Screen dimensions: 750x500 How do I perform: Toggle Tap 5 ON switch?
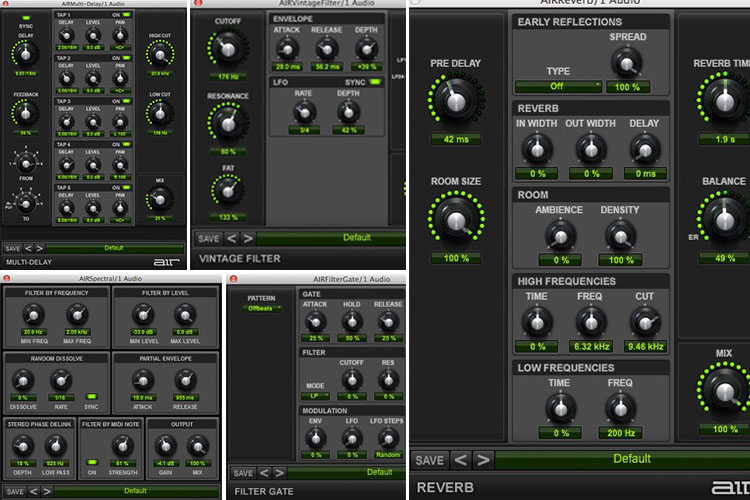pyautogui.click(x=127, y=188)
